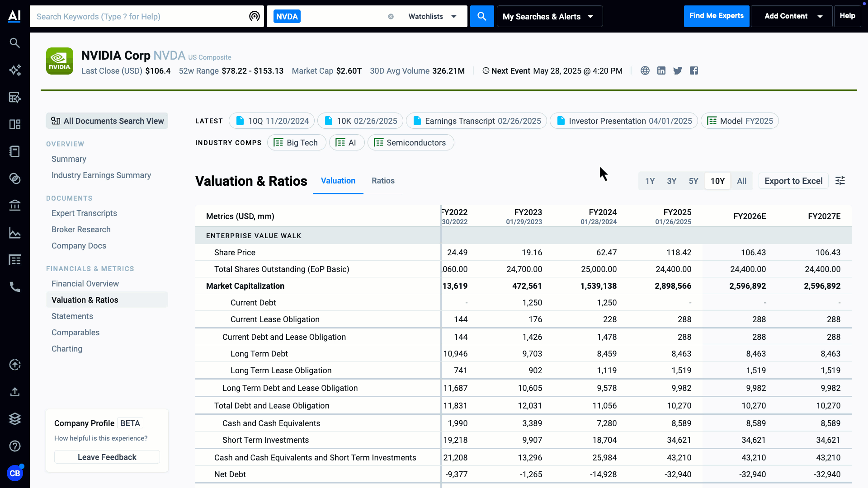
Task: Expand My Searches & Alerts dropdown
Action: 549,16
